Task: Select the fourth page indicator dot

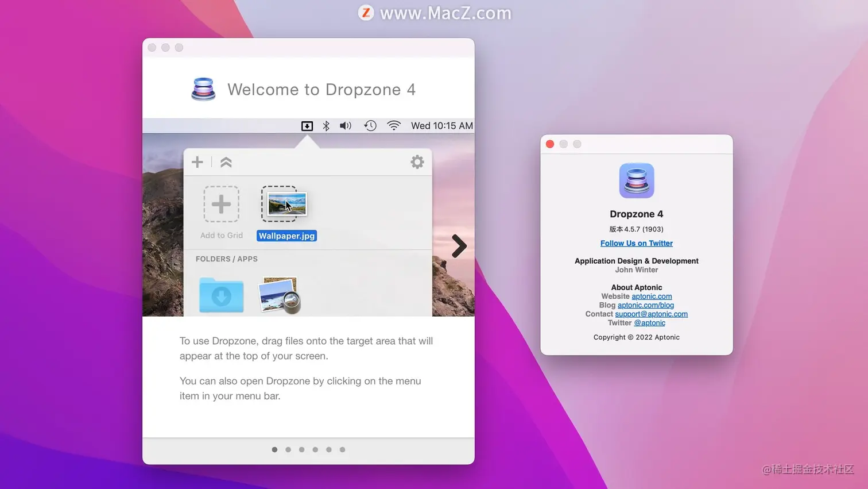Action: 315,449
